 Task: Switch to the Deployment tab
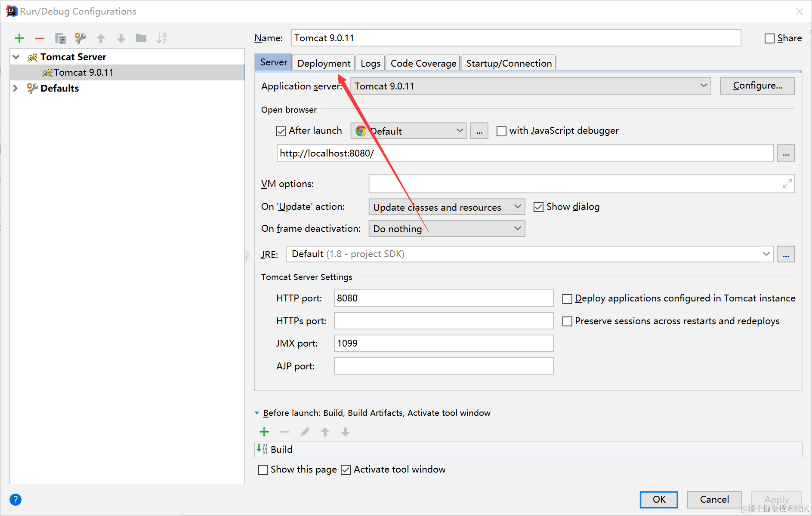[324, 63]
